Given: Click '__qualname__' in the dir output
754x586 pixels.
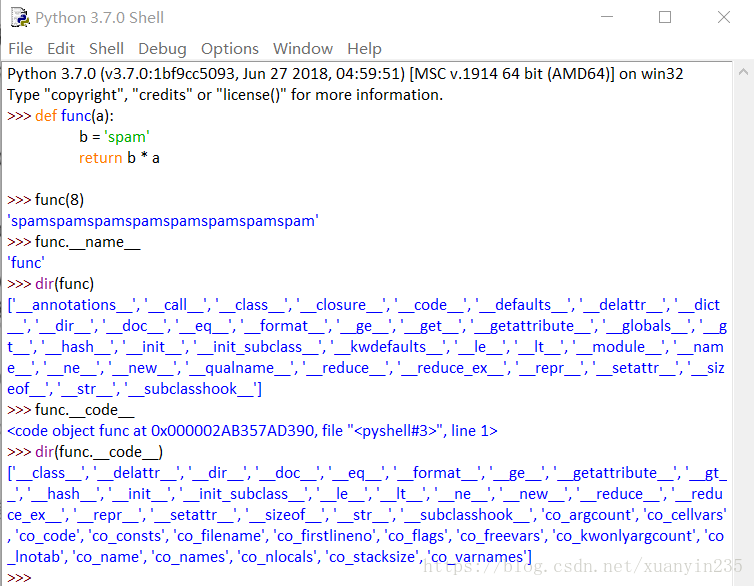Looking at the screenshot, I should (239, 368).
